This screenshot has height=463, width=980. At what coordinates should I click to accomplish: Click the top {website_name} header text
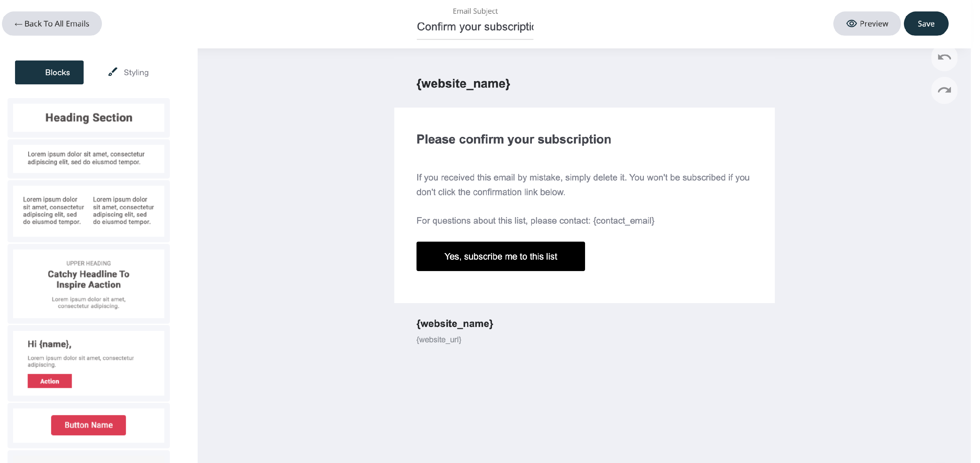click(x=463, y=83)
